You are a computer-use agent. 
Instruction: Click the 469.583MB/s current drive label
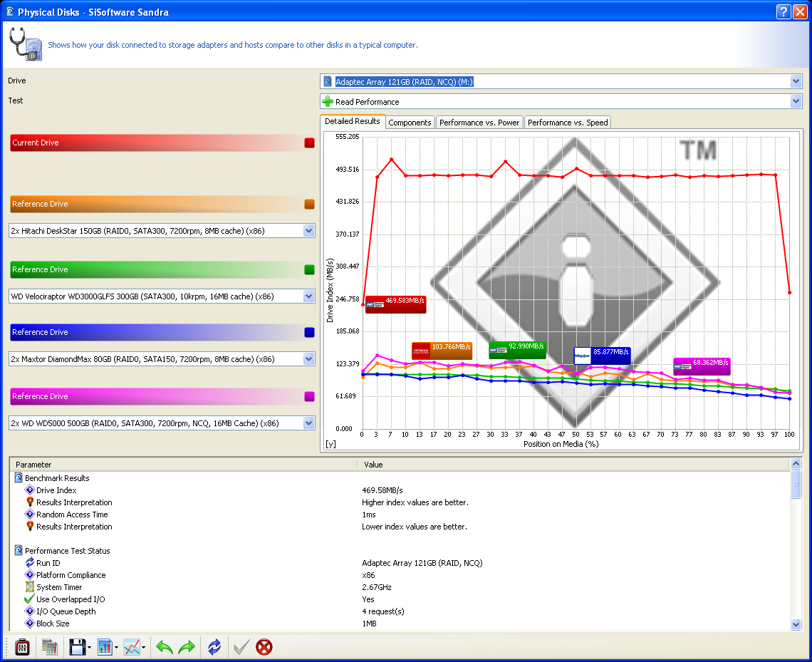pyautogui.click(x=395, y=304)
